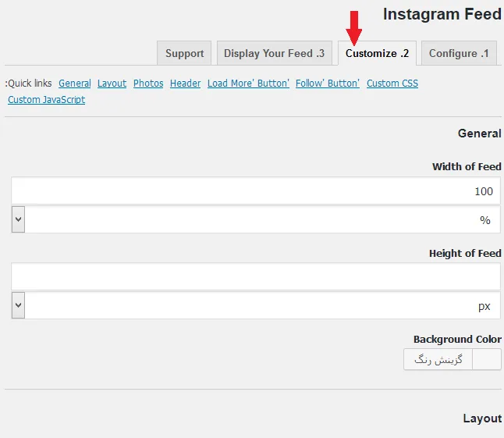The height and width of the screenshot is (438, 504).
Task: Click the 'Load More' Button link
Action: (x=248, y=84)
